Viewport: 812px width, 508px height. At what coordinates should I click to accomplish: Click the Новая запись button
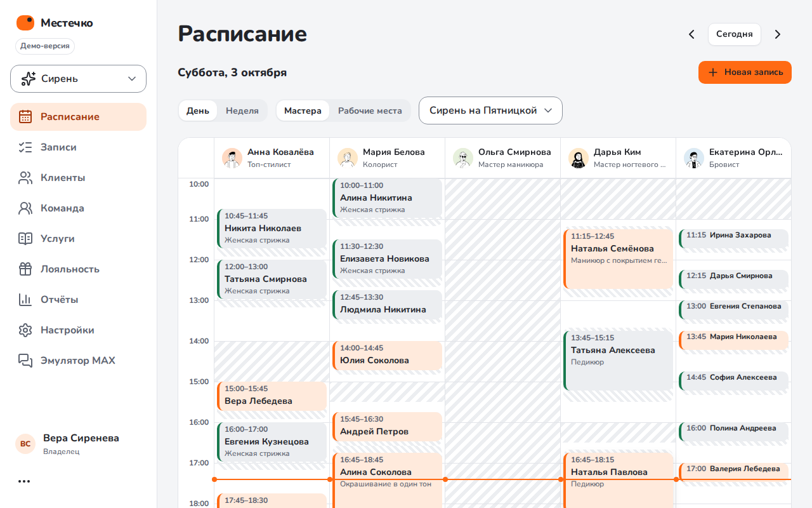click(x=745, y=72)
